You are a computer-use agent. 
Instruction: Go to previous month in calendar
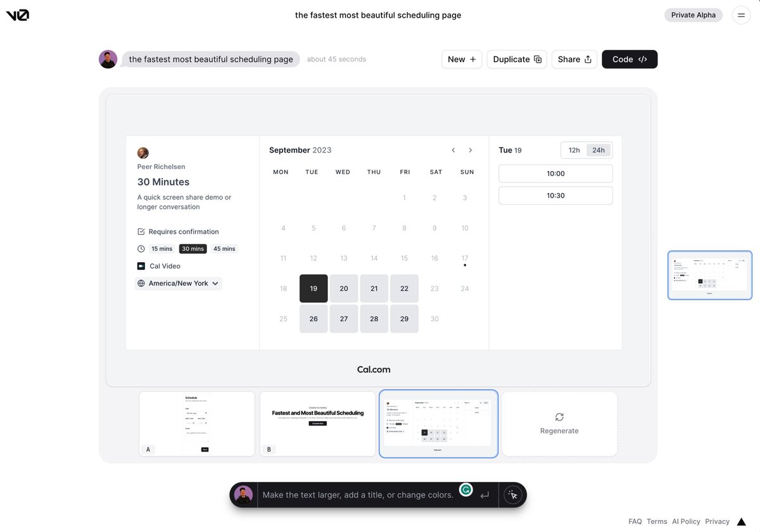453,150
